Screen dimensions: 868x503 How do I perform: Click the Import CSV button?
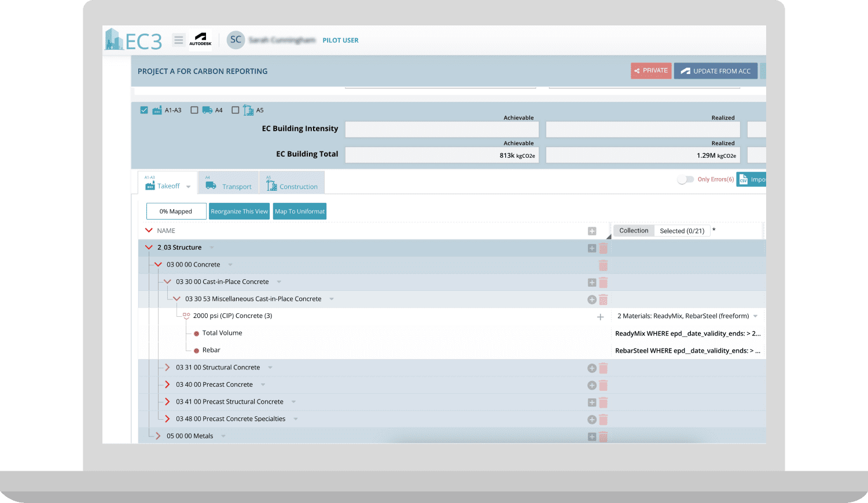click(x=751, y=179)
